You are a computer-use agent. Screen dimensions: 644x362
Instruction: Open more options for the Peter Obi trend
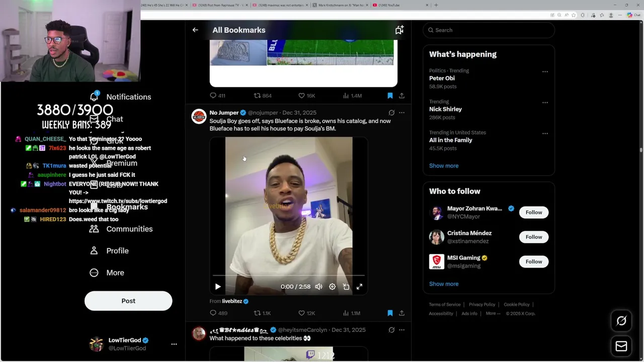point(545,71)
